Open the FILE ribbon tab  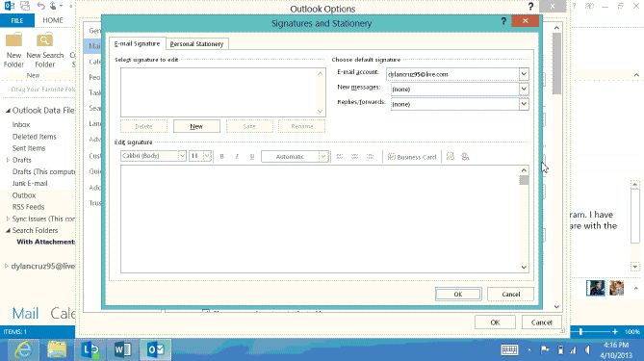[16, 20]
